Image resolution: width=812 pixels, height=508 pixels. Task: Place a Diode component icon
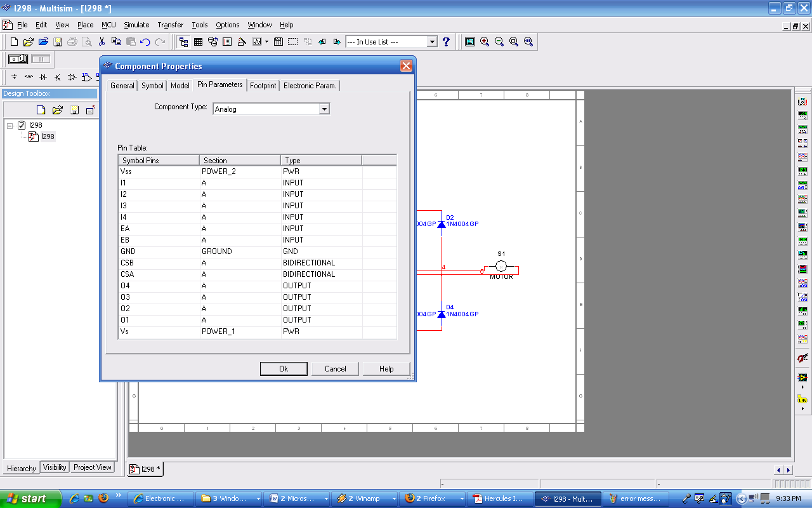pyautogui.click(x=43, y=77)
